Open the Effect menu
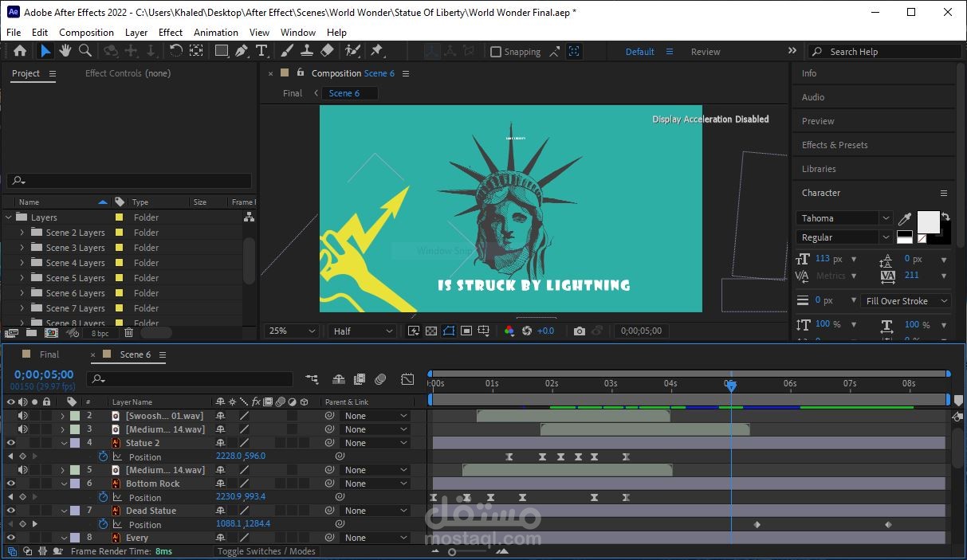The image size is (967, 560). coord(170,32)
